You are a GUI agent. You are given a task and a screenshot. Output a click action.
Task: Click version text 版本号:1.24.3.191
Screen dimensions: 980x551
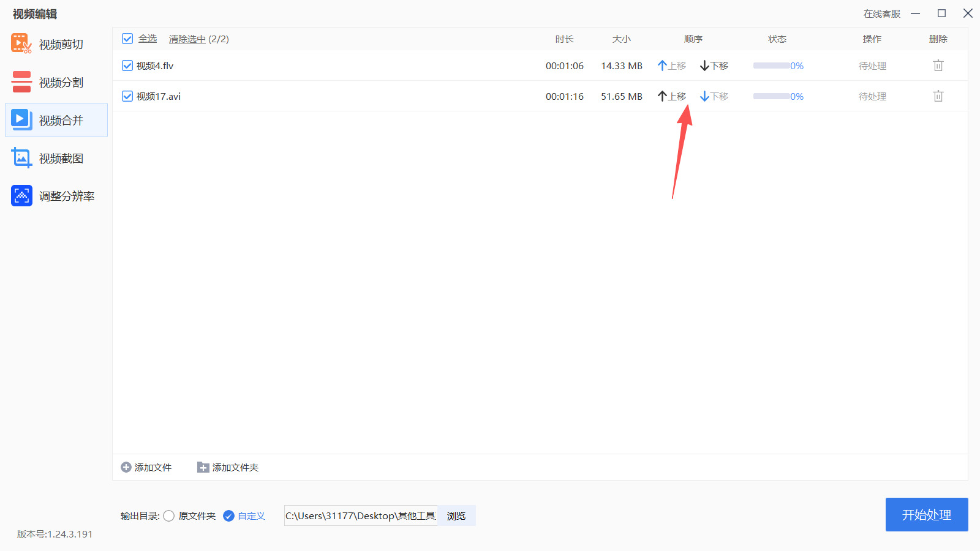(55, 534)
